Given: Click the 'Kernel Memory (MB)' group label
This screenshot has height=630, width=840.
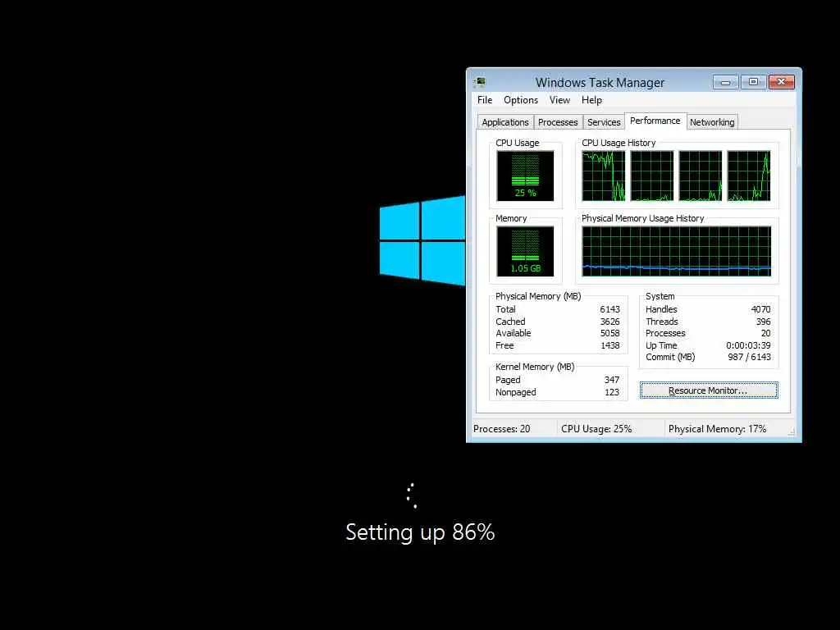Looking at the screenshot, I should click(x=535, y=367).
